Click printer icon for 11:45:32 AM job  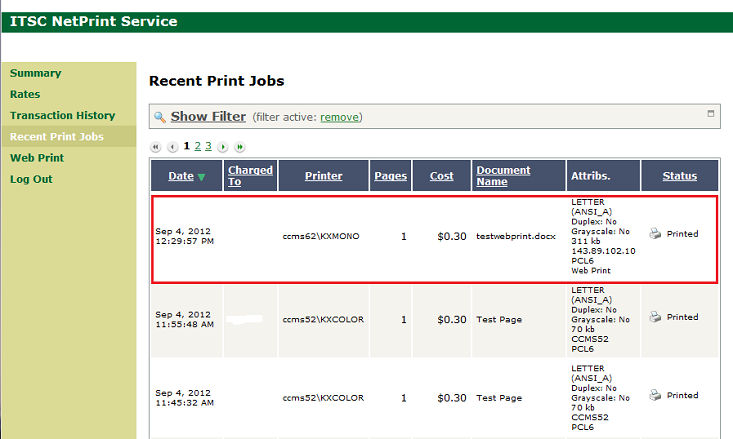click(x=654, y=395)
